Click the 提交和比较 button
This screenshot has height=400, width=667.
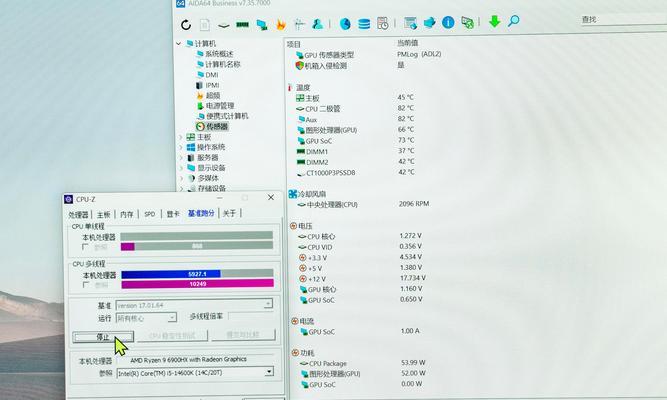243,335
